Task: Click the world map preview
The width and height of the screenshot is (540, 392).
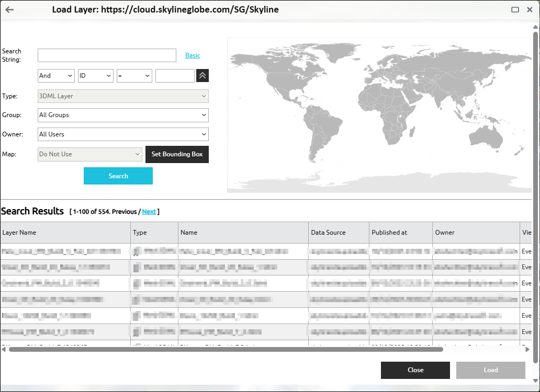Action: [379, 115]
